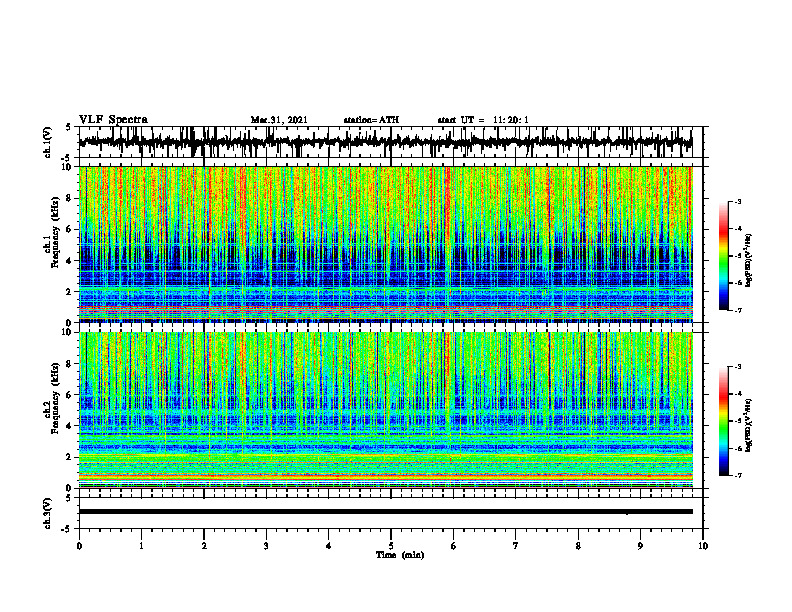Click the "5" tick on ch.1(V) axis
This screenshot has width=792, height=612.
pos(69,128)
